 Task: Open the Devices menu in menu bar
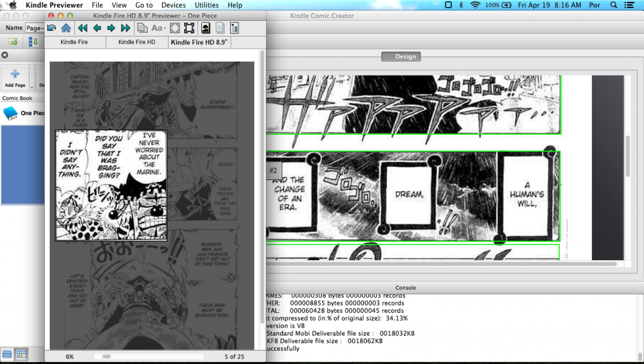click(173, 5)
